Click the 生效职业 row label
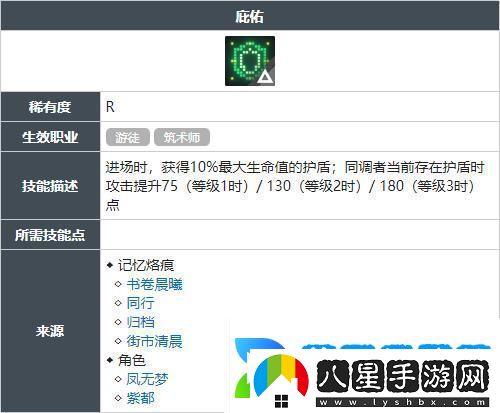500x413 pixels. pos(50,137)
